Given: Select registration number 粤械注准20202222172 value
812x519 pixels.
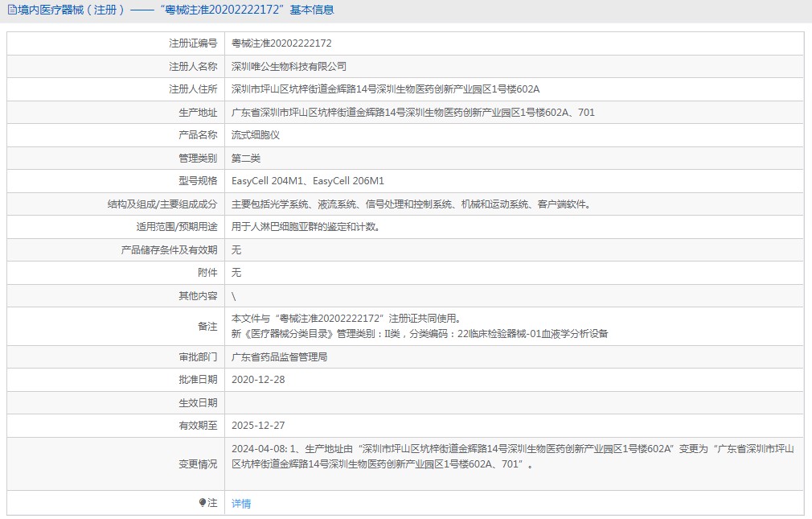Looking at the screenshot, I should tap(281, 43).
